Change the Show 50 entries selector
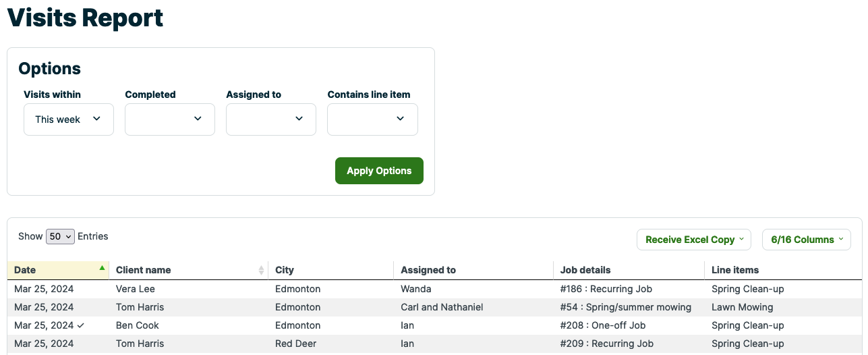Screen dimensions: 868x355 60,237
